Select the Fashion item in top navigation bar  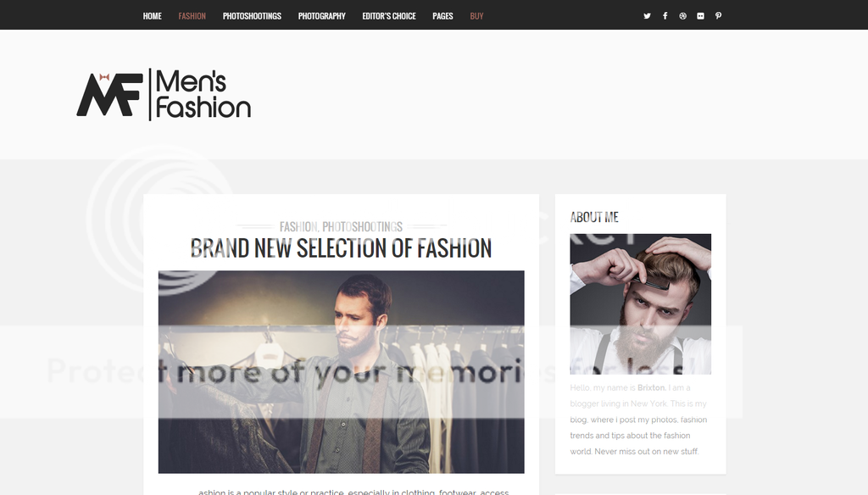click(x=192, y=16)
